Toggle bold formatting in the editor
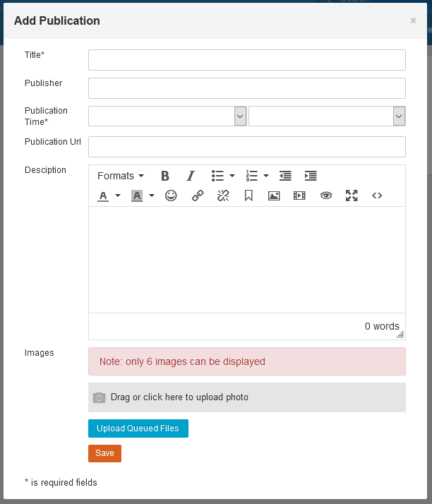This screenshot has width=432, height=504. pos(165,176)
